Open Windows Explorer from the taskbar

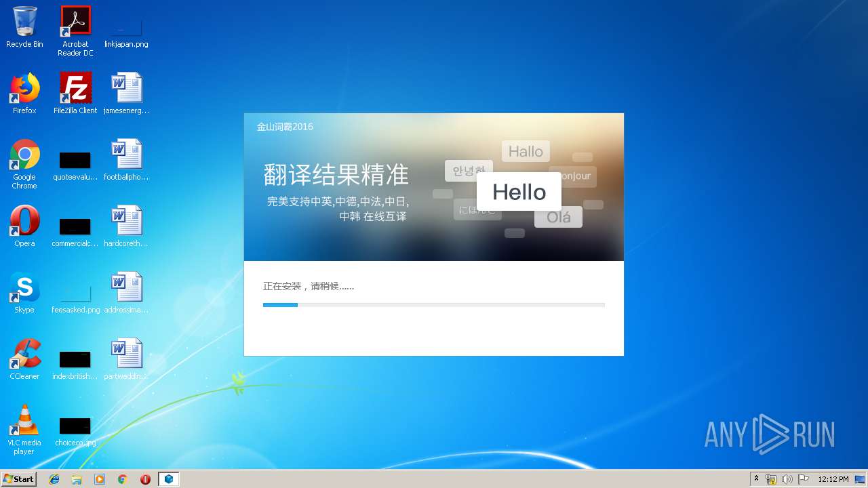(x=77, y=479)
